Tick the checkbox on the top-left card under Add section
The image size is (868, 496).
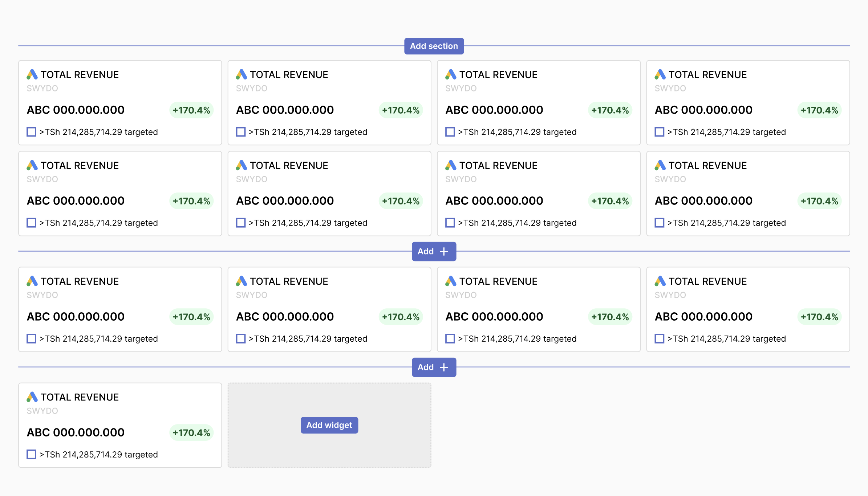[x=32, y=131]
